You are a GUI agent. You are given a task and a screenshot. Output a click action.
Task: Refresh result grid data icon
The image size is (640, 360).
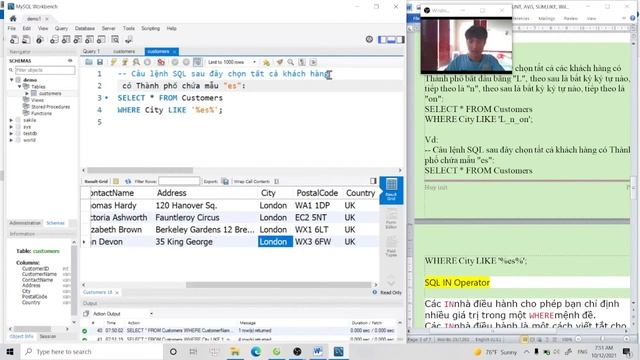(128, 181)
